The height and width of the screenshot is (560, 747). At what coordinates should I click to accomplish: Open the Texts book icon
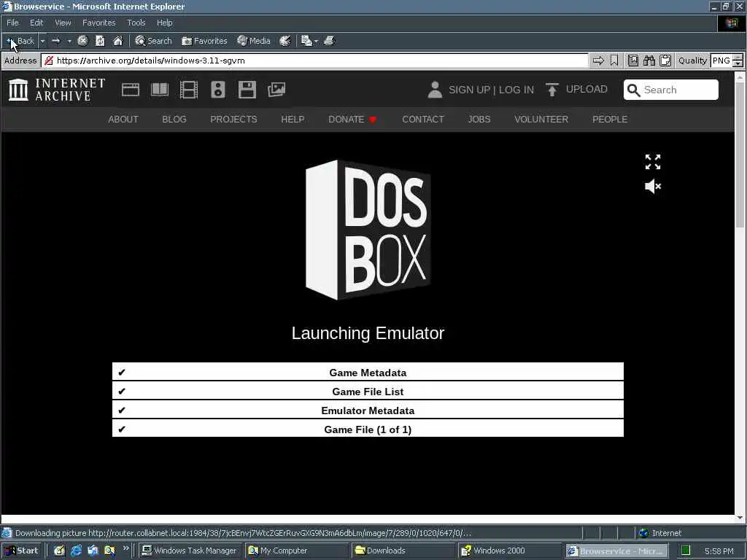point(160,90)
